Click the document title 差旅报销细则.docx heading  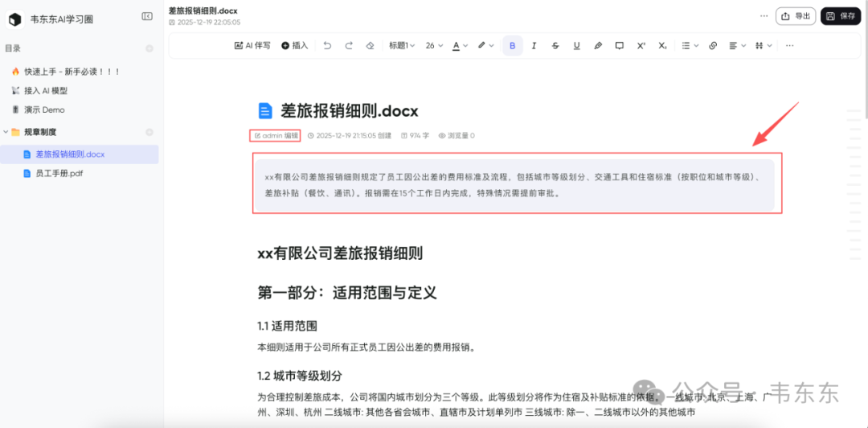click(x=350, y=111)
